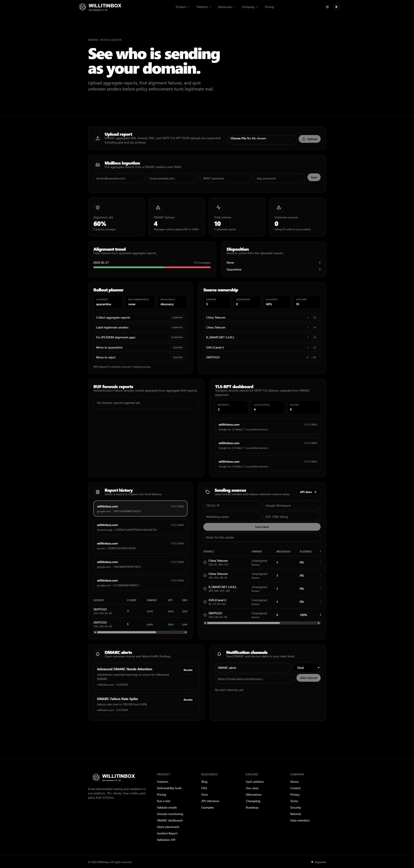Focus the ESP, CRM, billing field

(x=292, y=516)
